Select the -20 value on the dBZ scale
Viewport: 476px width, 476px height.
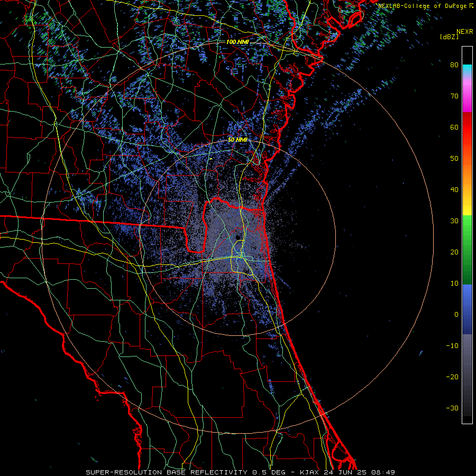tap(452, 377)
